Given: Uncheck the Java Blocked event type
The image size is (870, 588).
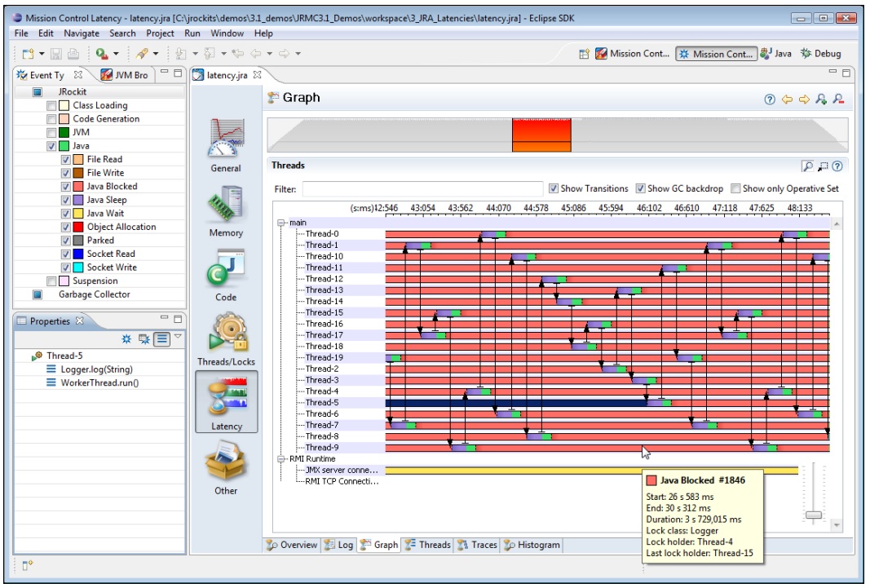Looking at the screenshot, I should [66, 187].
